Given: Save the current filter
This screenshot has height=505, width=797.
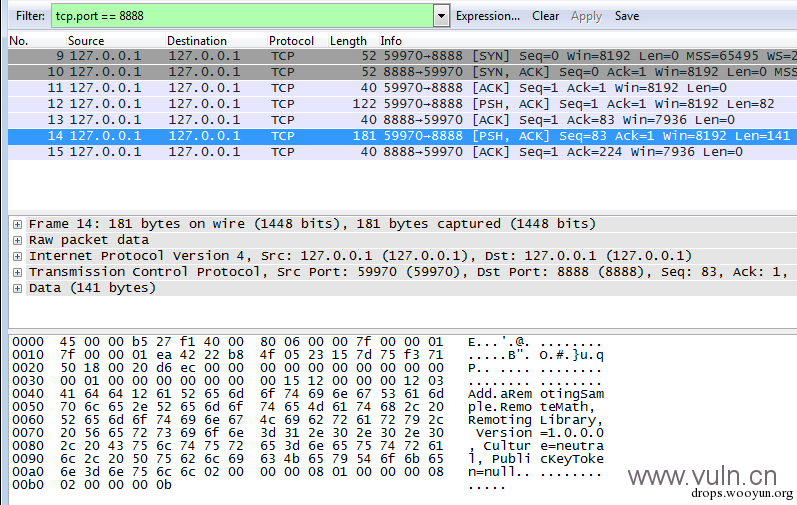Looking at the screenshot, I should (x=627, y=16).
